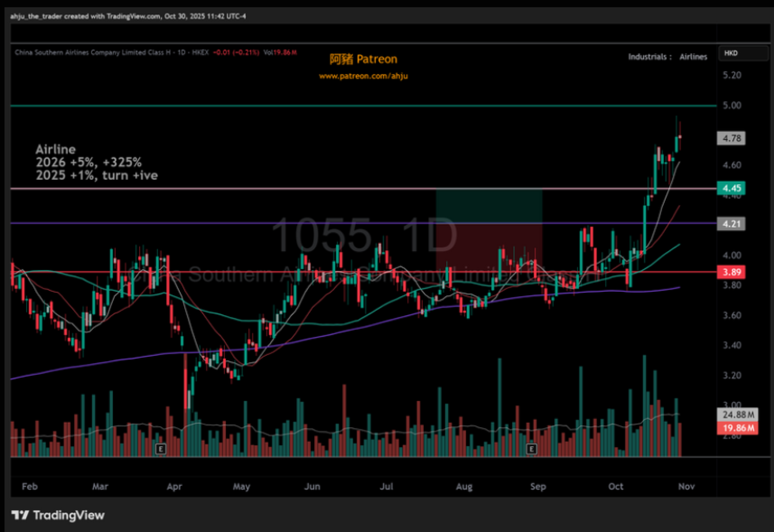The height and width of the screenshot is (532, 774).
Task: Select the green 4.45 price label
Action: pyautogui.click(x=731, y=188)
